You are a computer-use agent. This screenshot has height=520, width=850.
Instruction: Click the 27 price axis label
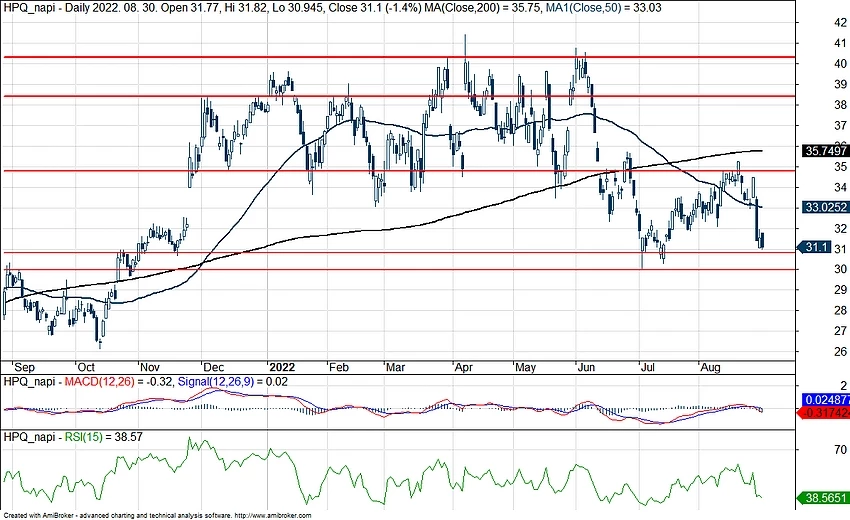coord(840,331)
